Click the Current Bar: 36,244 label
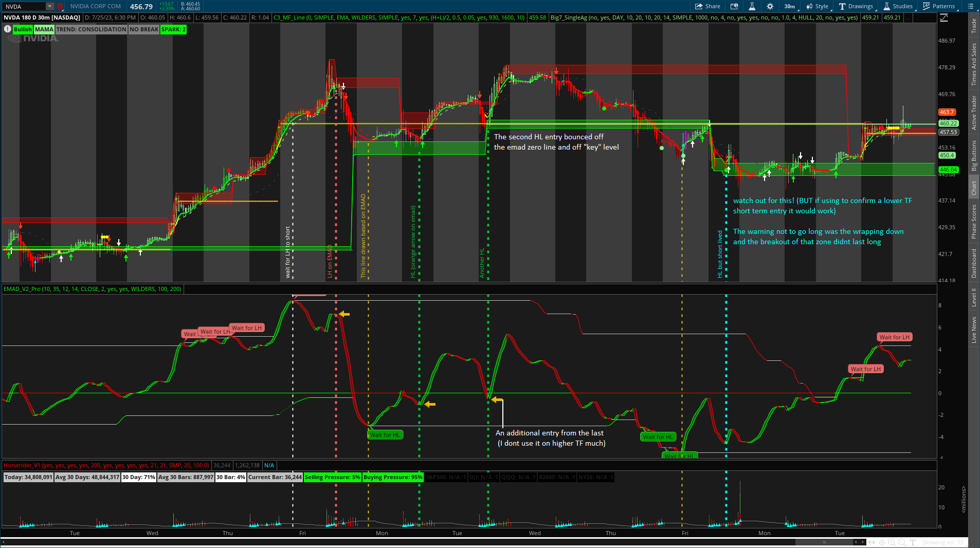The height and width of the screenshot is (548, 980). point(275,477)
